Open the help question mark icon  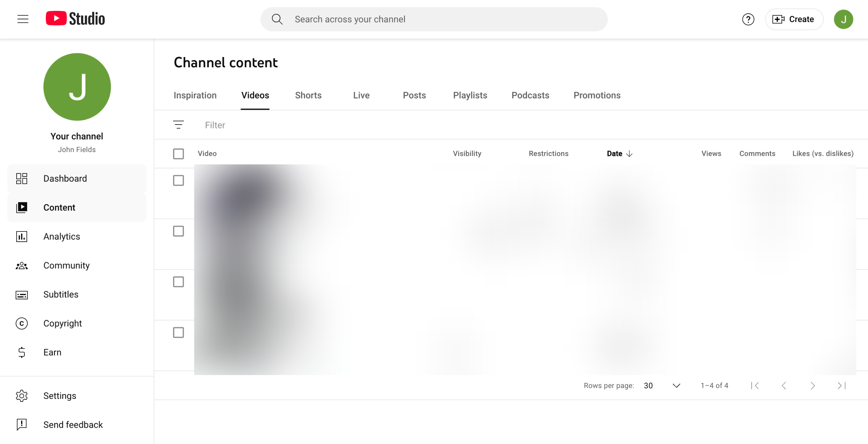tap(748, 19)
